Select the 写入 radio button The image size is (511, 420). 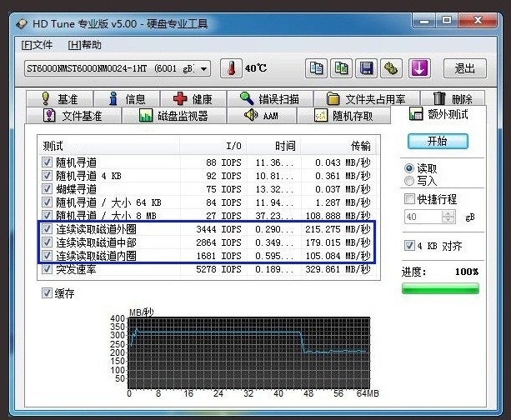(409, 181)
